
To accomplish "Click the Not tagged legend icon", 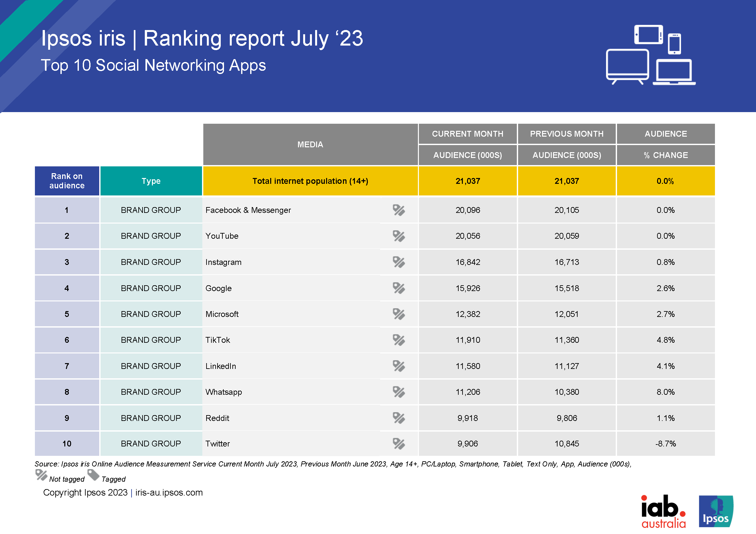I will [x=41, y=475].
